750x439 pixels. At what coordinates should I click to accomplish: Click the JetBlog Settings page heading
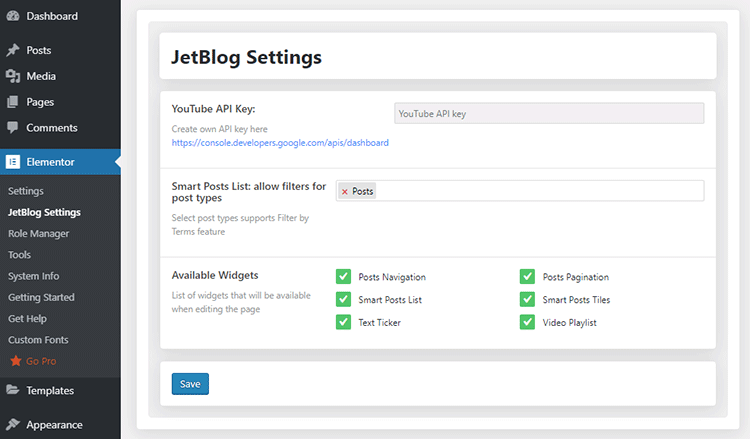[246, 57]
